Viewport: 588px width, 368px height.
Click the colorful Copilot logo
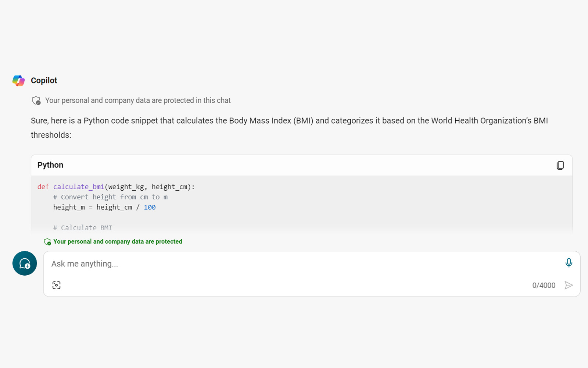pyautogui.click(x=18, y=81)
